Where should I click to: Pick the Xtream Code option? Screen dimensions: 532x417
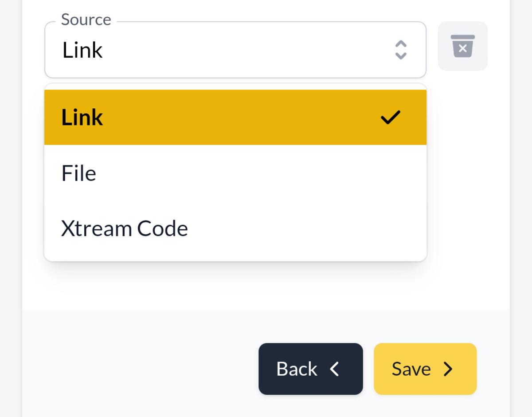click(235, 228)
